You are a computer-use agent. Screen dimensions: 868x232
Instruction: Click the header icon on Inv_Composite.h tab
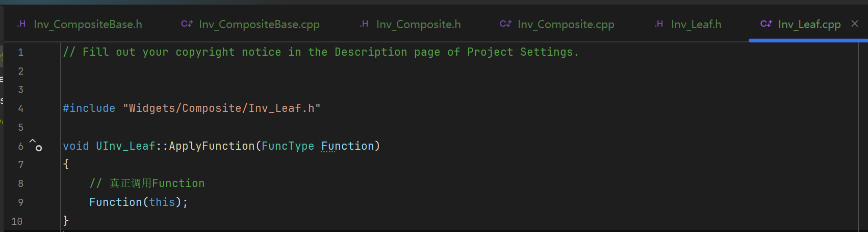364,24
